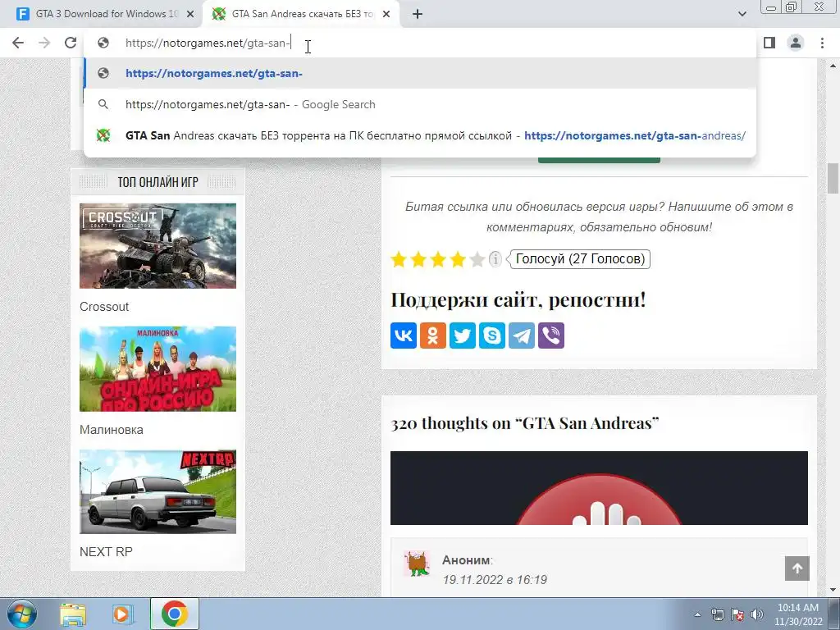Click the Аноним commenter avatar

point(418,564)
